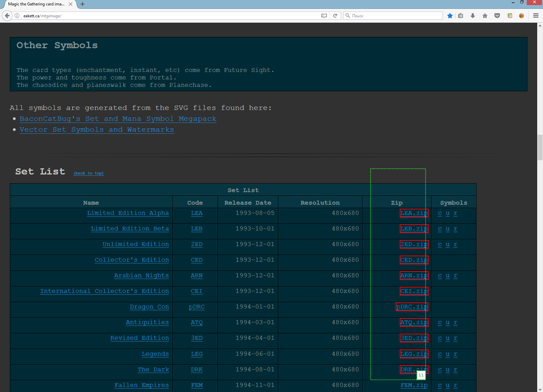Open Revised Edition set link
Viewport: 543px width, 392px height.
pyautogui.click(x=139, y=338)
